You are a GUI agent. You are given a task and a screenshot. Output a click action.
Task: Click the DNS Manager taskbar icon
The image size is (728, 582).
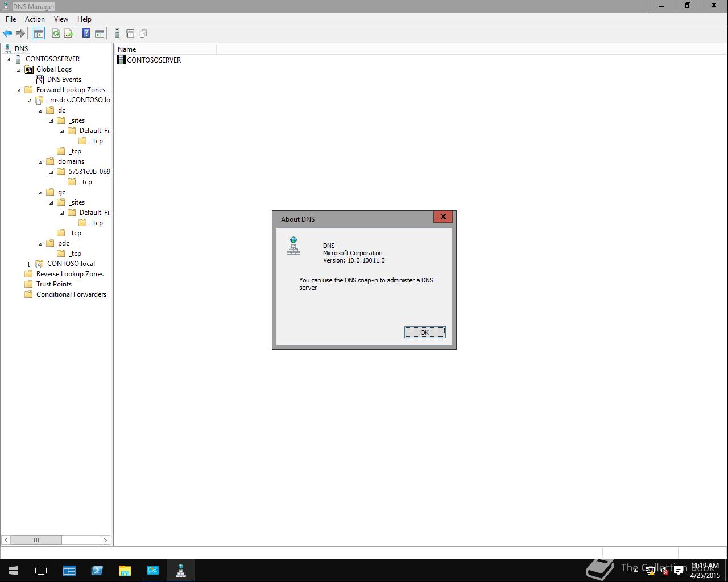[181, 571]
